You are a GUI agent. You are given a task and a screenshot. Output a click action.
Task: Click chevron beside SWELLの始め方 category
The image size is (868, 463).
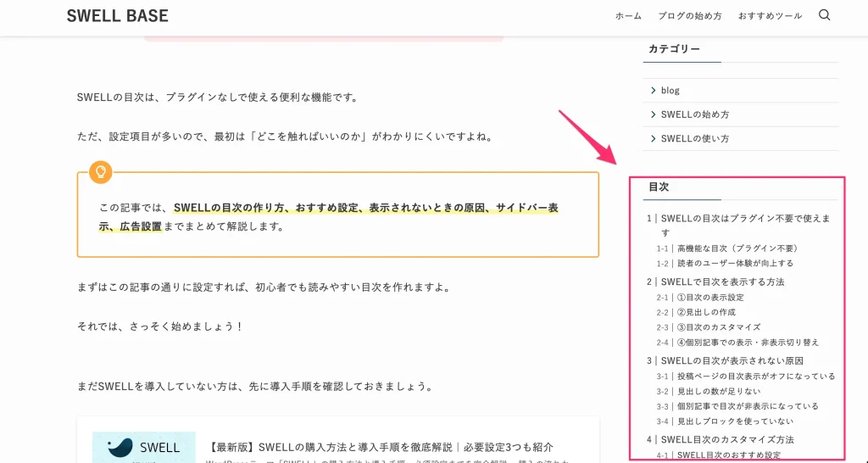[654, 114]
